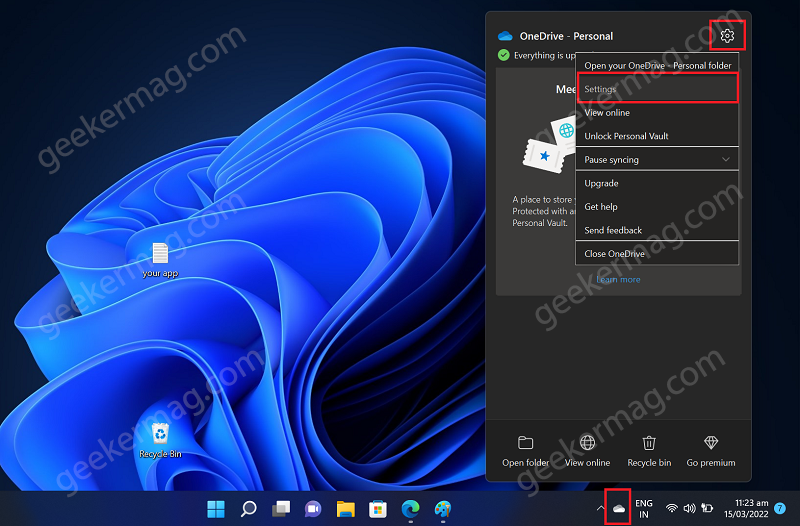Click the OneDrive cloud tray icon
Screen dimensions: 800x526
(x=618, y=508)
